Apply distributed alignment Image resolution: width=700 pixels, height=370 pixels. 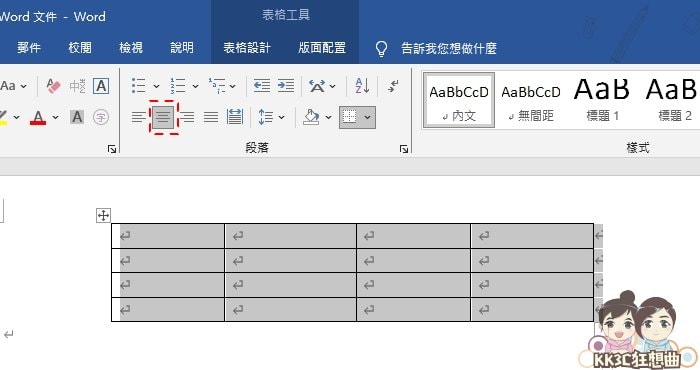coord(235,117)
